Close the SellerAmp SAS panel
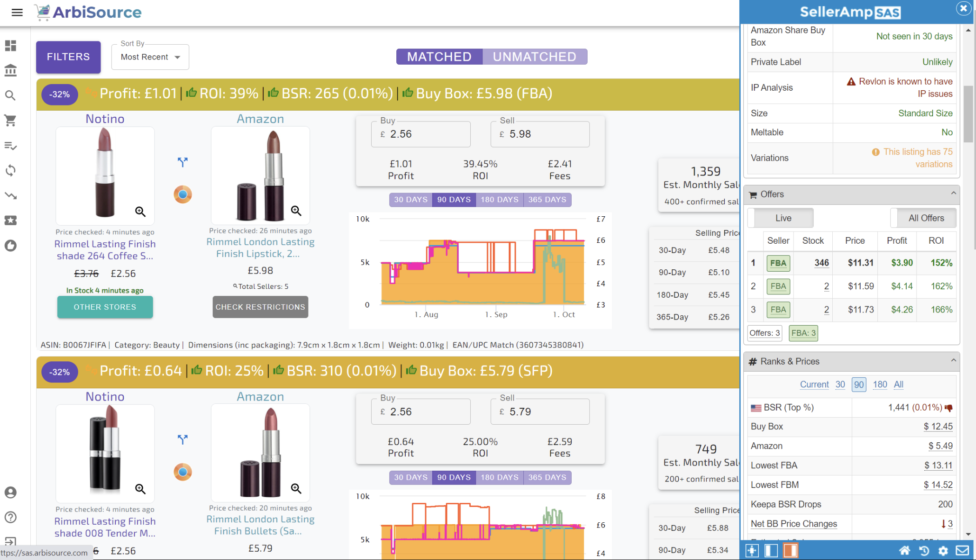The width and height of the screenshot is (976, 560). [x=963, y=8]
